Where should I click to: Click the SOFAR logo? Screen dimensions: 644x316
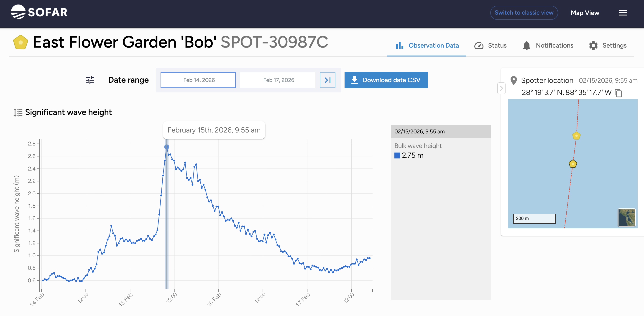pyautogui.click(x=39, y=12)
